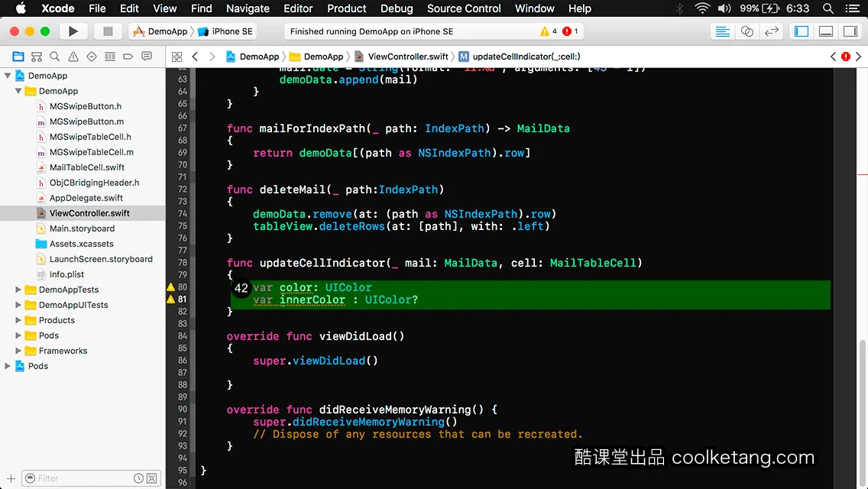Open the File menu

pos(97,8)
